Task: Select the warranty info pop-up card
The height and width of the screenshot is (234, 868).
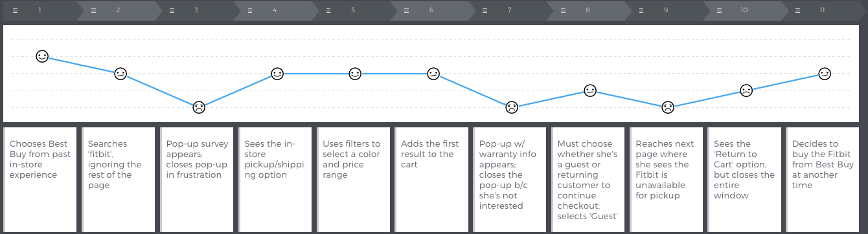Action: tap(510, 179)
